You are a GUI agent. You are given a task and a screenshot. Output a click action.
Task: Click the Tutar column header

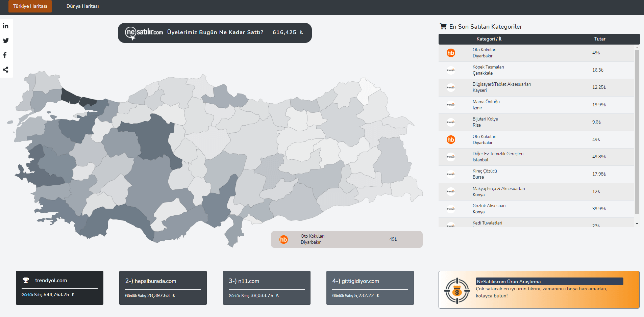(600, 39)
